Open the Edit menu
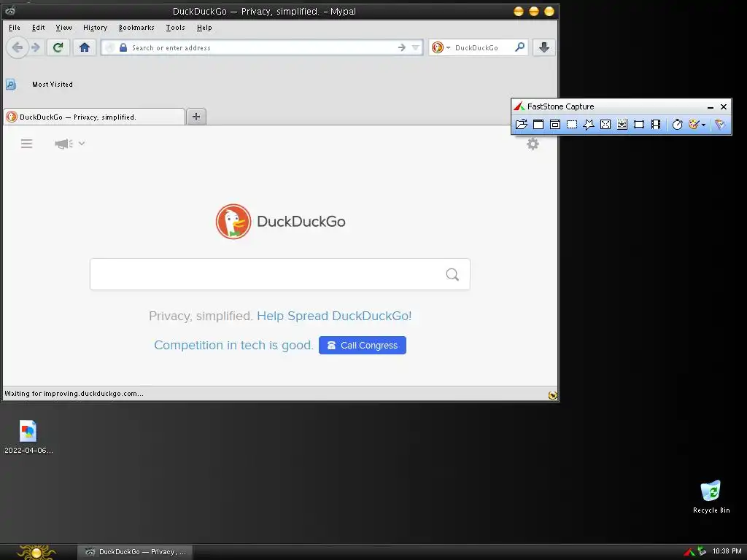747x560 pixels. 38,28
